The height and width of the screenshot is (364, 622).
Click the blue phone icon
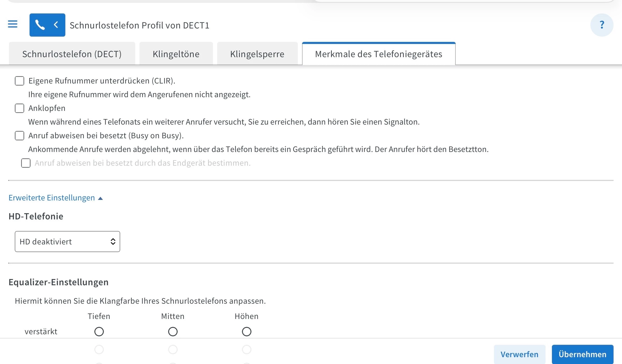pyautogui.click(x=40, y=25)
